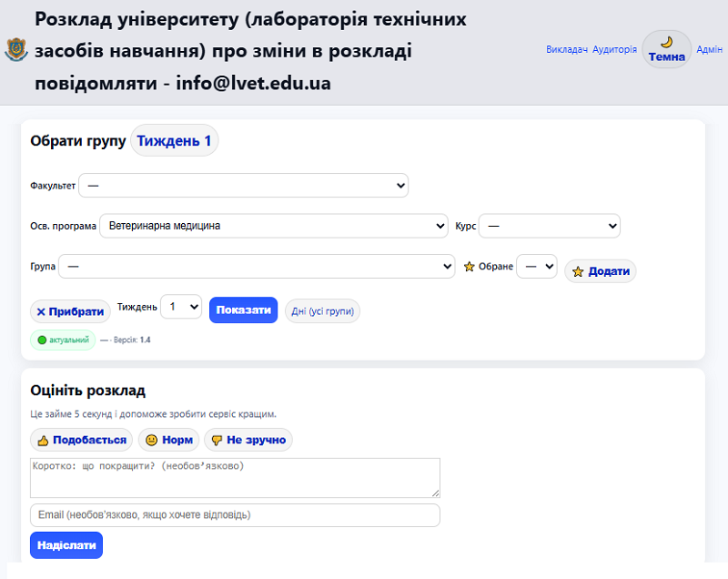Open the Осв. програма dropdown

(274, 226)
